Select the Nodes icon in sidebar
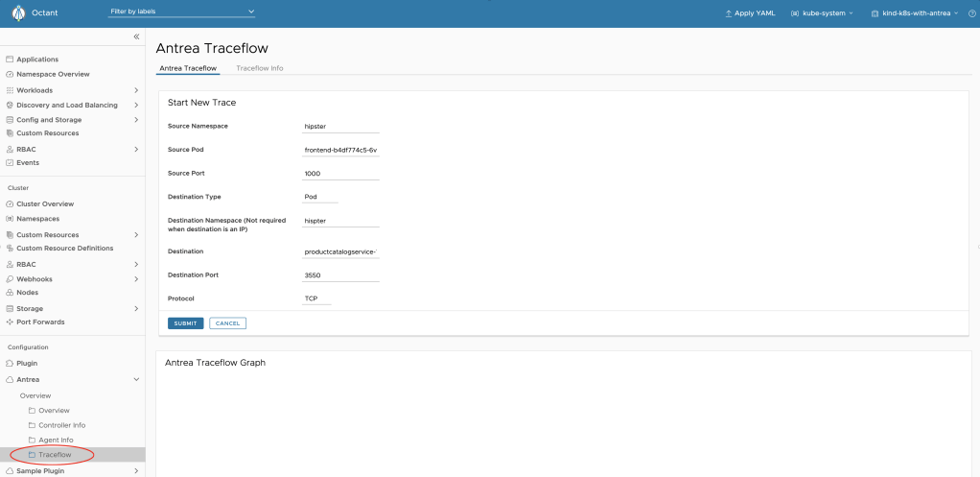The image size is (980, 477). click(10, 293)
